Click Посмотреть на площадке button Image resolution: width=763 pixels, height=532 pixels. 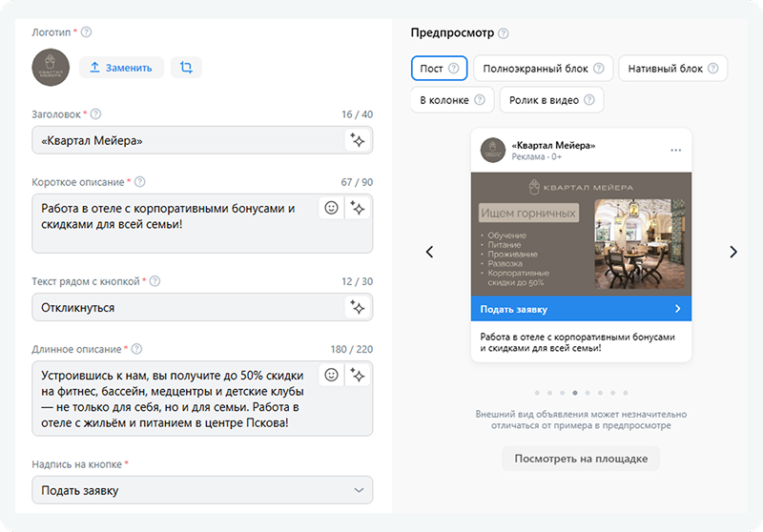(x=581, y=459)
